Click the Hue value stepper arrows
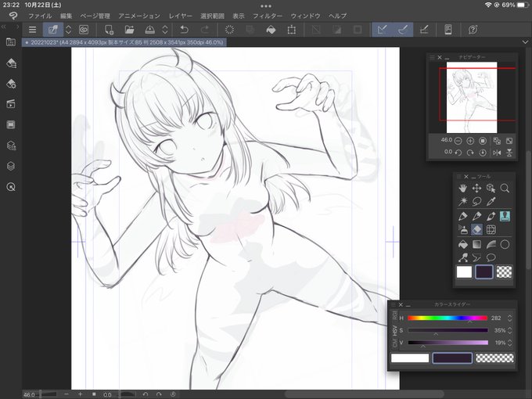Screen dimensions: 532x399 tap(509, 318)
